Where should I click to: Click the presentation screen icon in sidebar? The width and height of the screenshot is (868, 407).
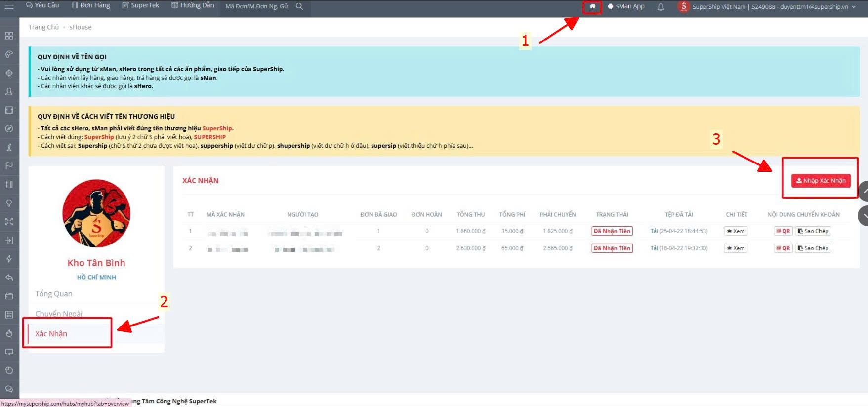click(x=9, y=352)
